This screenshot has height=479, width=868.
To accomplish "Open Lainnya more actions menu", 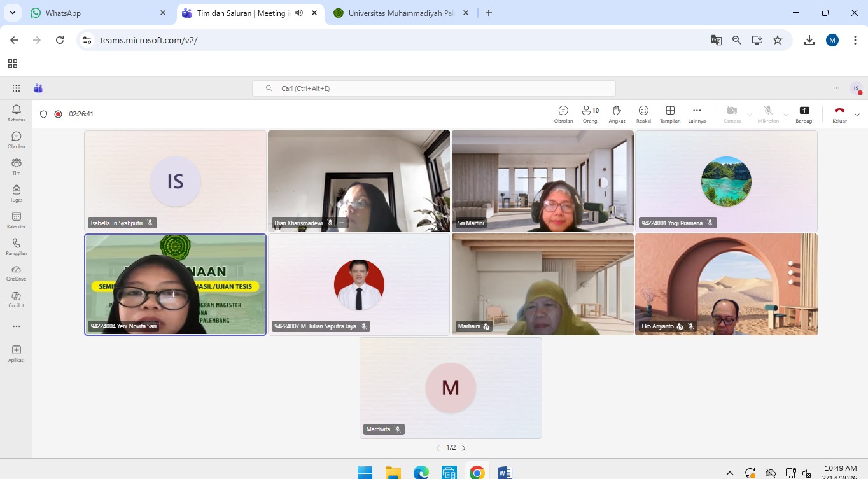I will [x=697, y=114].
